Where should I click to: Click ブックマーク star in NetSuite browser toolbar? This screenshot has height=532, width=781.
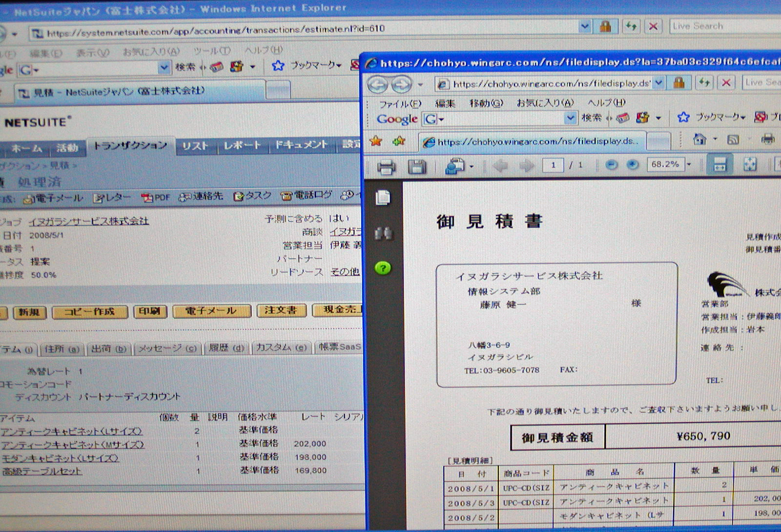278,65
